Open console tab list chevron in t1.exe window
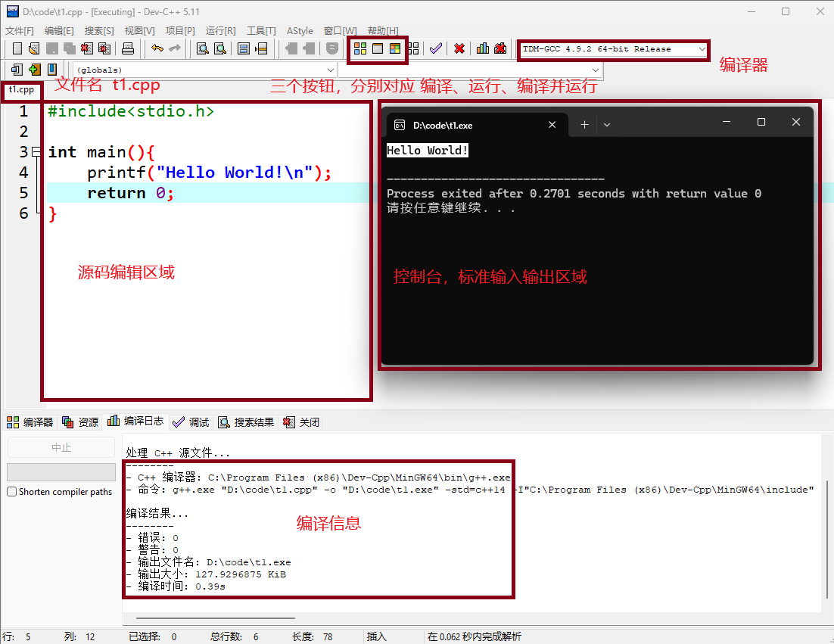Viewport: 834px width, 644px height. [607, 125]
